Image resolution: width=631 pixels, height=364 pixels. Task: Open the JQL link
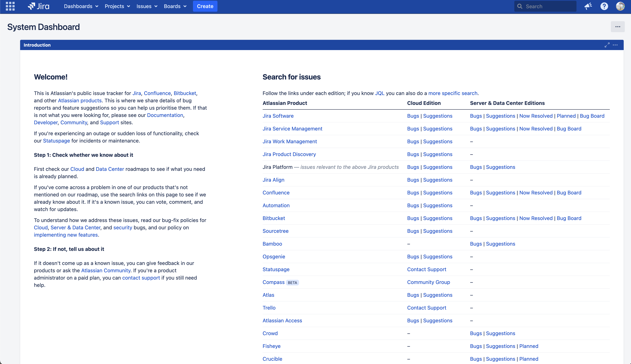(x=380, y=93)
